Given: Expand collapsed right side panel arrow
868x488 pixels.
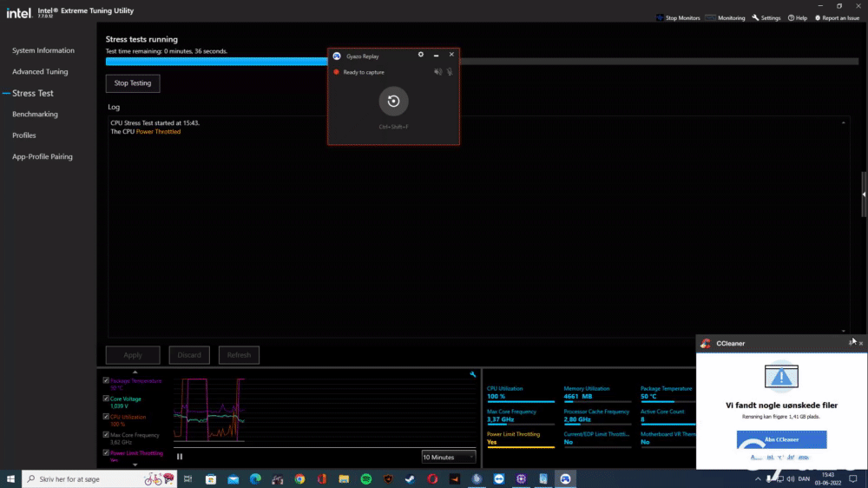Looking at the screenshot, I should click(x=865, y=195).
